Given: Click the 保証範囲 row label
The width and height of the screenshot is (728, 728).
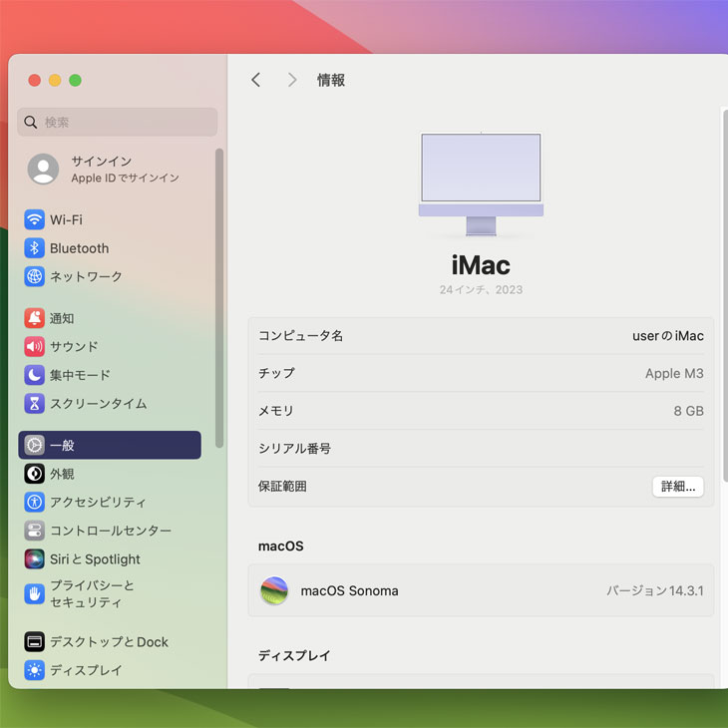Looking at the screenshot, I should [x=282, y=486].
